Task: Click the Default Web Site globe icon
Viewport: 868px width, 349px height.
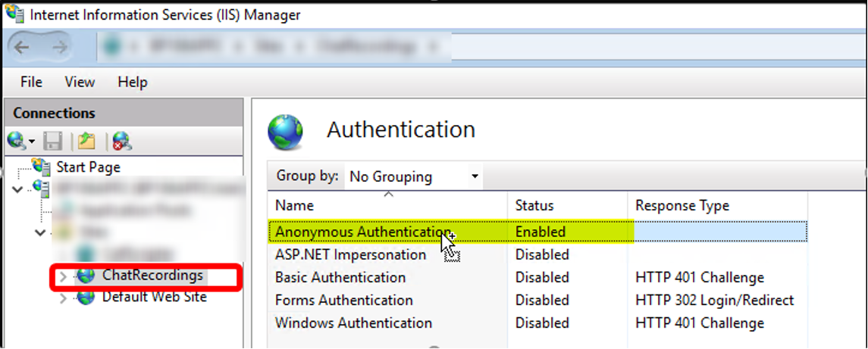Action: coord(86,298)
